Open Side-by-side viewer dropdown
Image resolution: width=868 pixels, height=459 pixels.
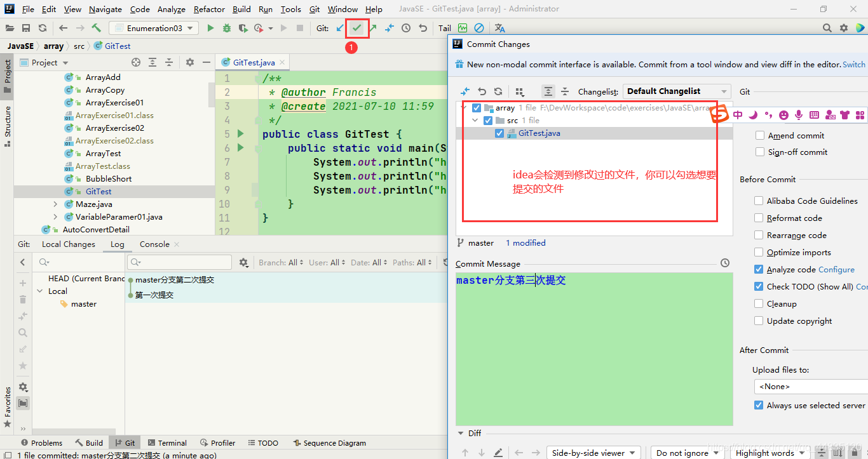point(593,453)
